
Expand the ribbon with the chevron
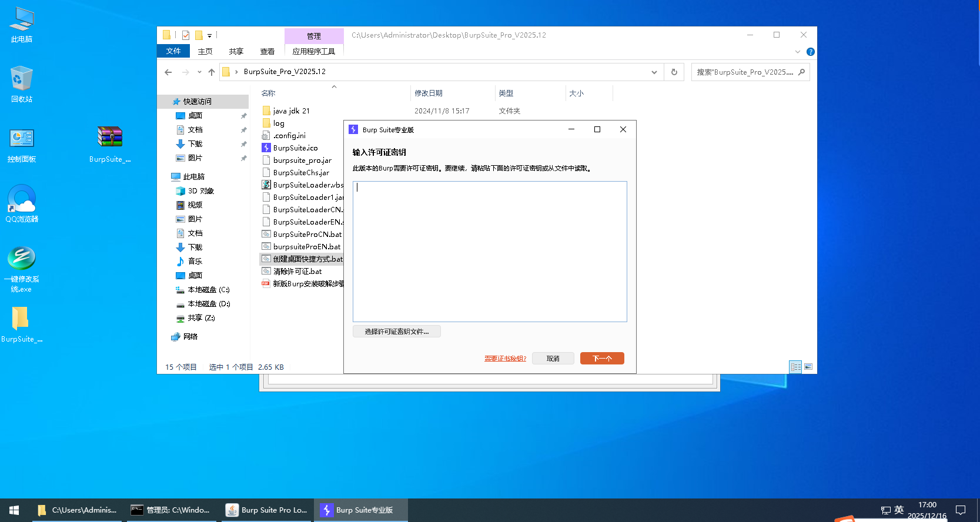pyautogui.click(x=798, y=52)
